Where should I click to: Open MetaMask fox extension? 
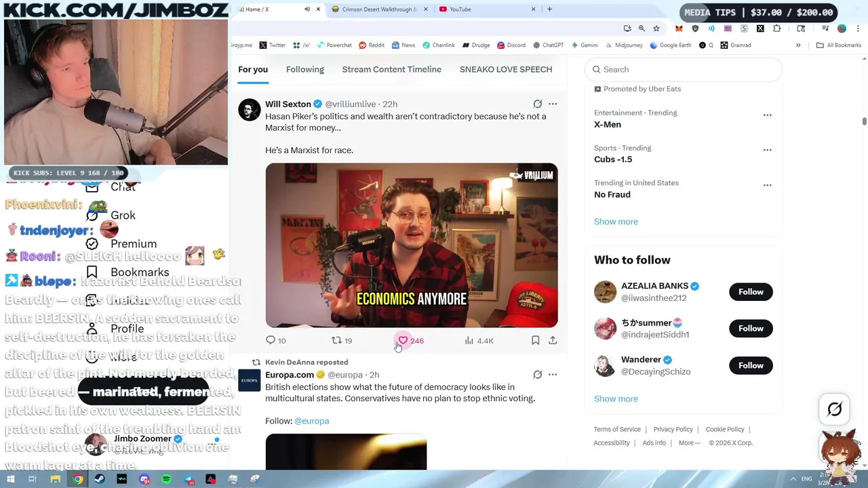(x=679, y=28)
